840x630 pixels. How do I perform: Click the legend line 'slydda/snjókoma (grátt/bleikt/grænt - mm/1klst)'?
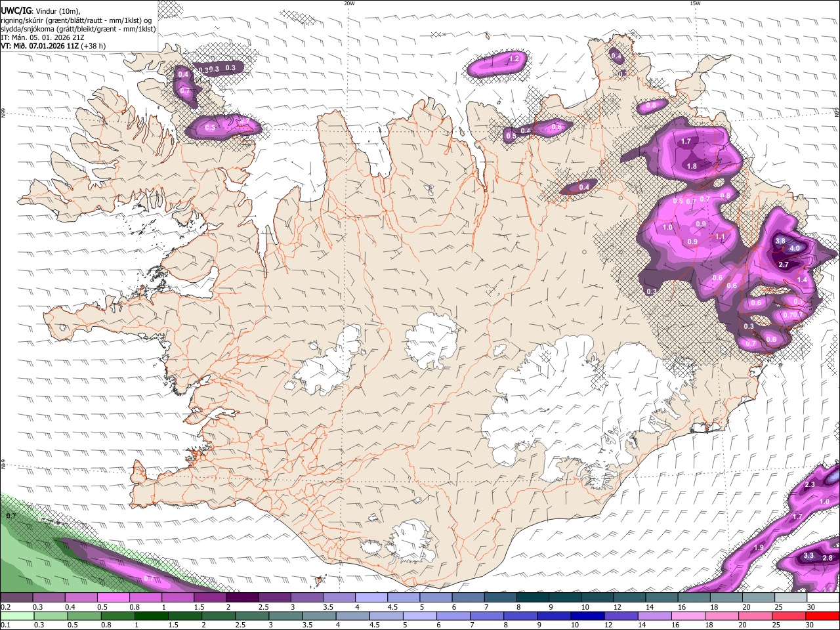click(x=78, y=29)
